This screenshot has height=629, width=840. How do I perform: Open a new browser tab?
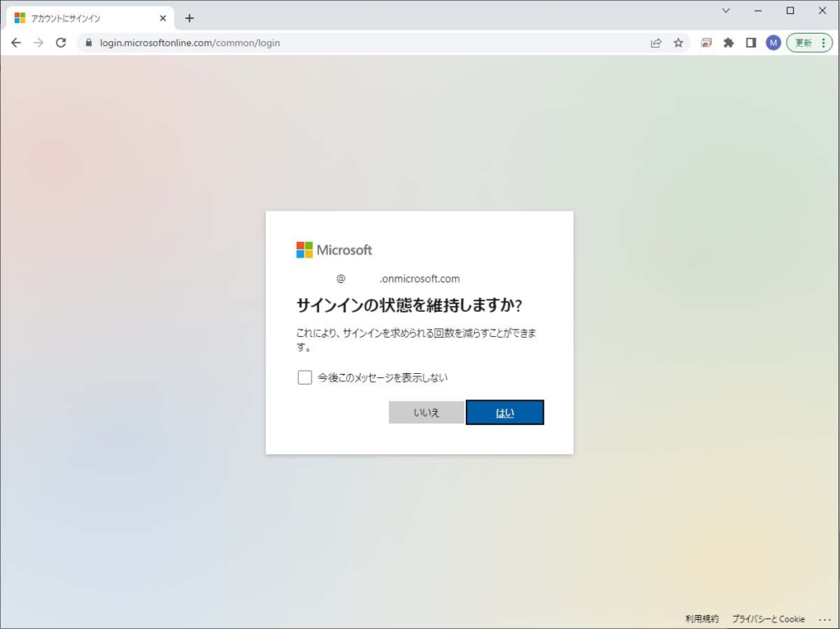(x=189, y=18)
